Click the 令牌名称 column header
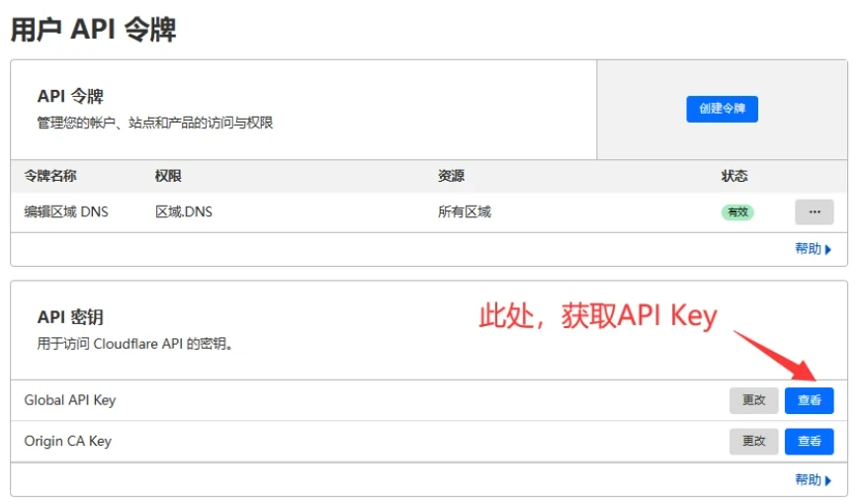Viewport: 863px width, 504px height. click(50, 176)
